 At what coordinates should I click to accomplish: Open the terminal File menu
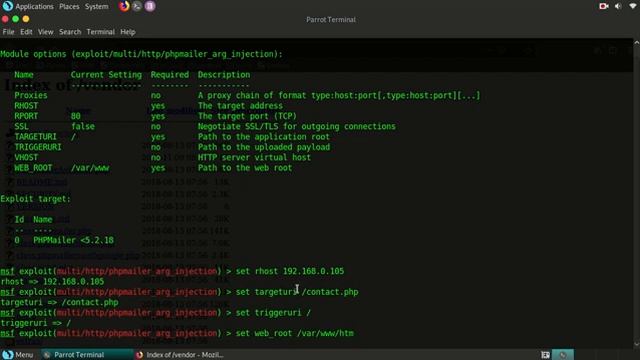click(8, 32)
